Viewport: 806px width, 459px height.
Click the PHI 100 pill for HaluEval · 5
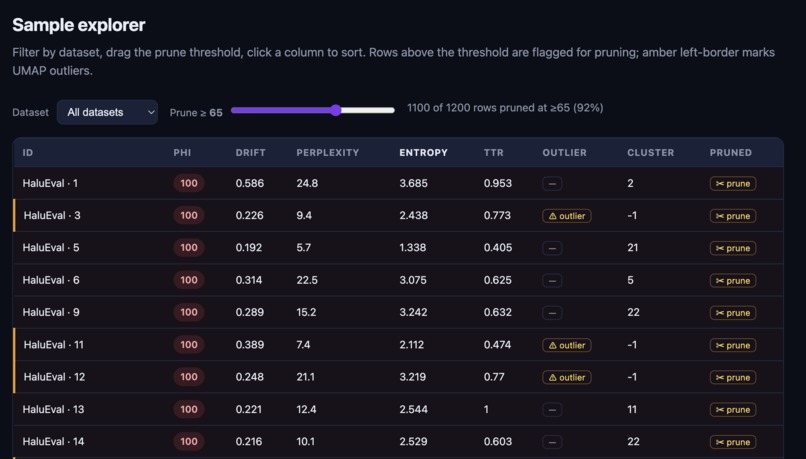(189, 248)
